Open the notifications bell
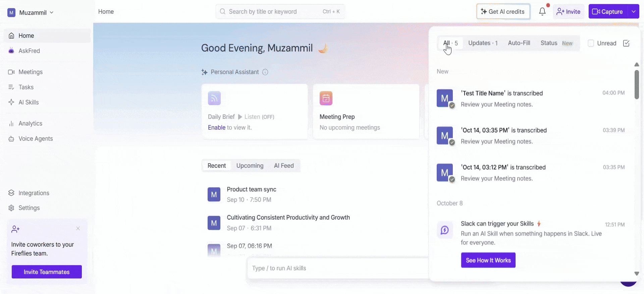Image resolution: width=644 pixels, height=294 pixels. click(542, 12)
